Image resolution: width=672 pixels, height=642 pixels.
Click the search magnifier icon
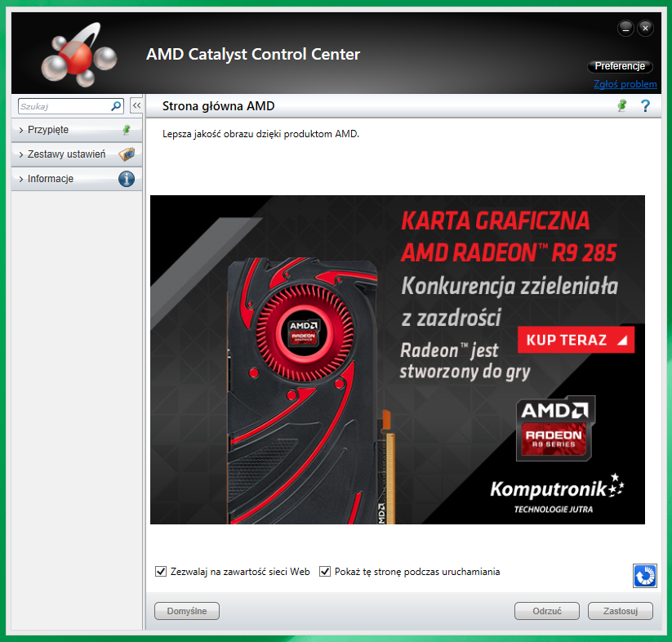pos(116,106)
